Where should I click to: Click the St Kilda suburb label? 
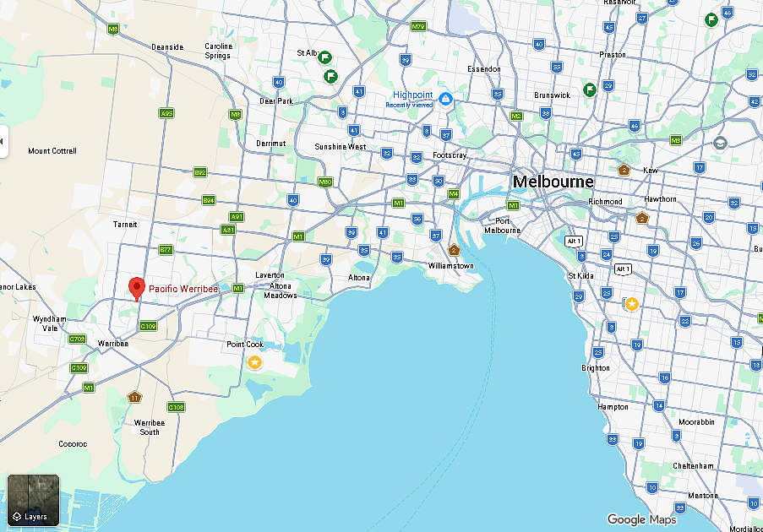[x=581, y=276]
